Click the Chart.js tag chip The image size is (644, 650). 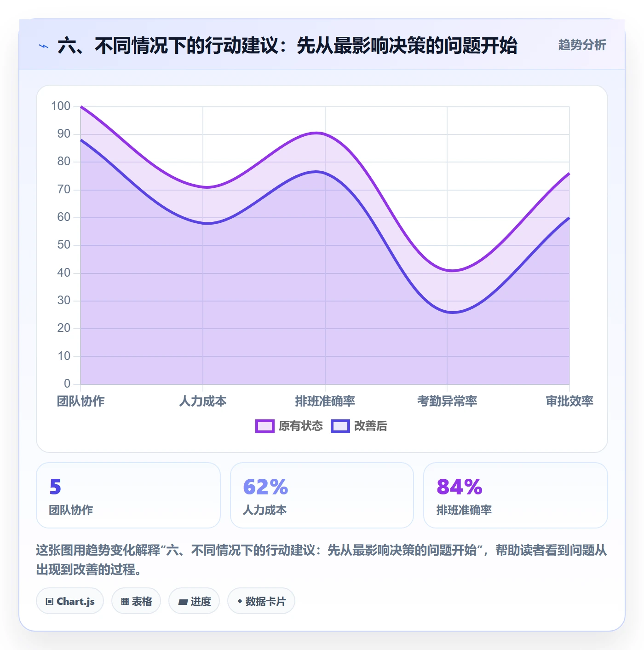(x=70, y=601)
